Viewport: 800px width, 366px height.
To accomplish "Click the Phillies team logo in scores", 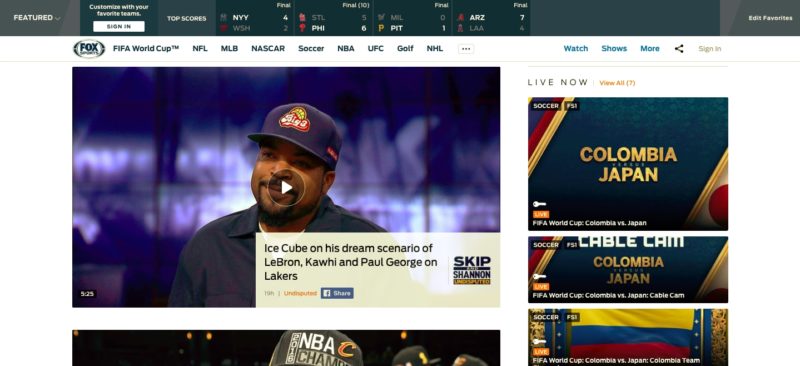I will (x=302, y=28).
